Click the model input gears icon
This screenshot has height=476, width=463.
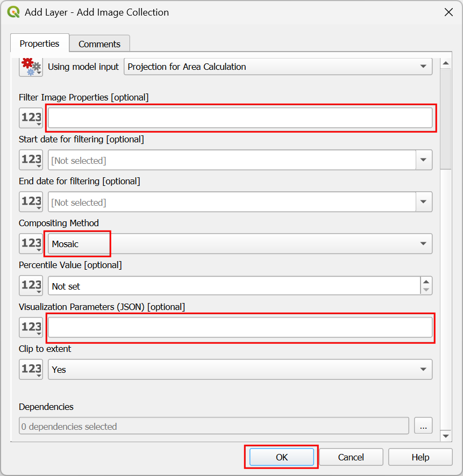[x=31, y=67]
